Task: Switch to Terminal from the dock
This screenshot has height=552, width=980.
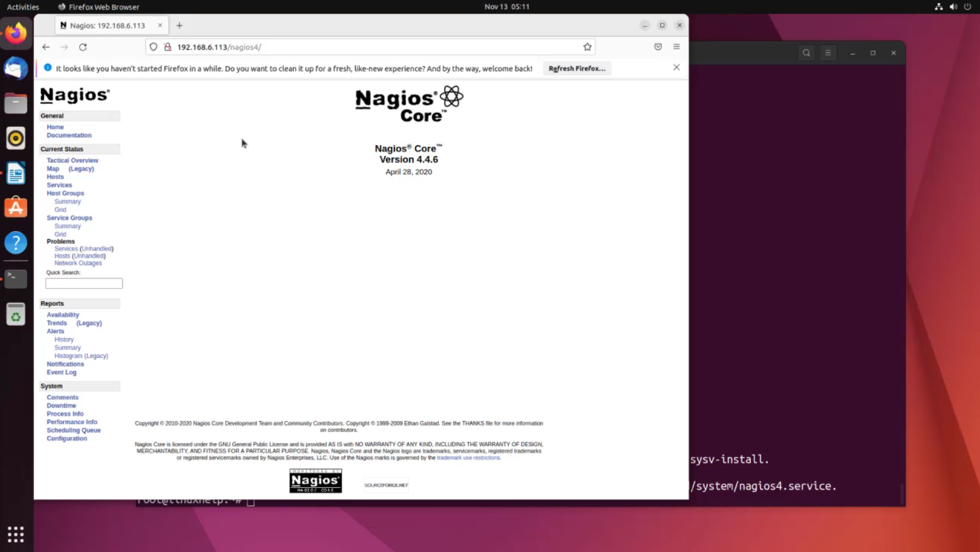Action: [16, 279]
